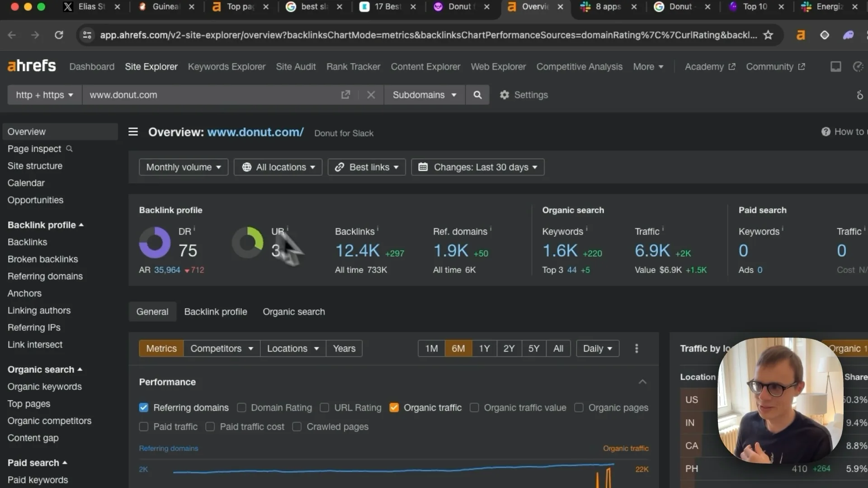This screenshot has width=868, height=488.
Task: Select the 1Y time range
Action: click(x=484, y=348)
